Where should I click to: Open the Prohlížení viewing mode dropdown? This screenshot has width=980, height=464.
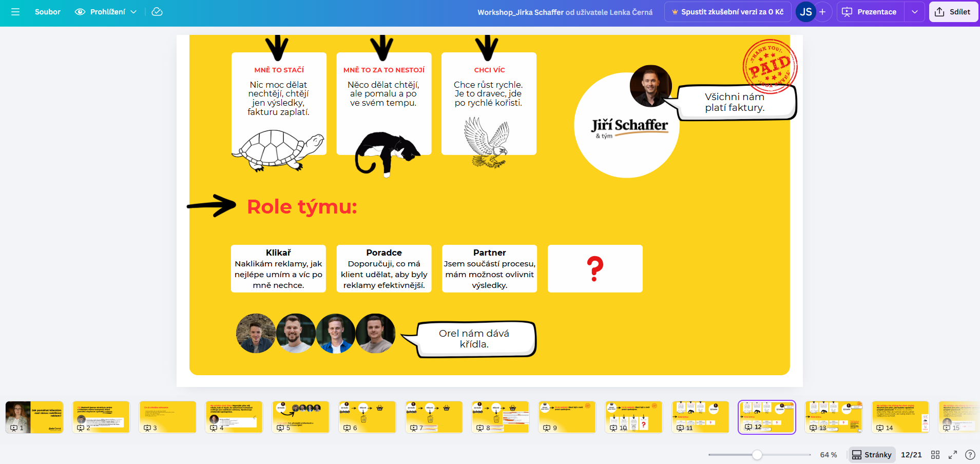coord(106,12)
